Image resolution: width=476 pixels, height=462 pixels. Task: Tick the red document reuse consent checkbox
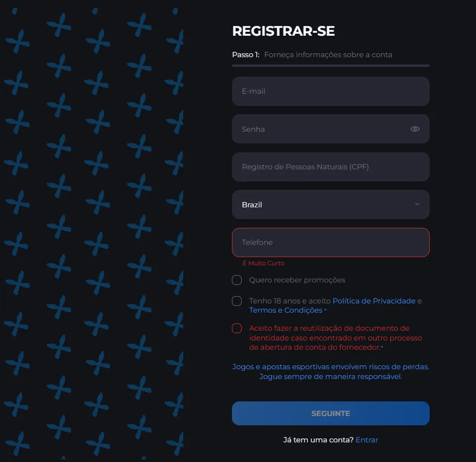pyautogui.click(x=237, y=329)
